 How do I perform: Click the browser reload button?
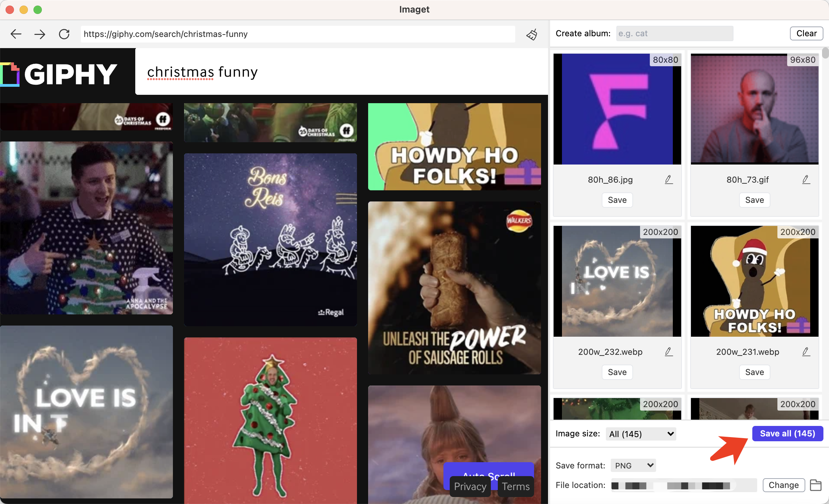tap(64, 34)
